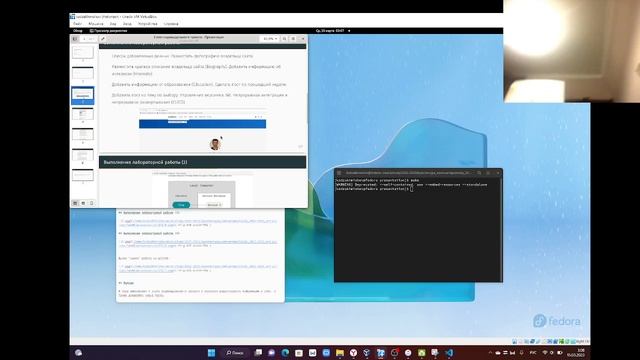Select the fourth slide thumbnail
Viewport: 640px width, 360px height.
tap(82, 114)
